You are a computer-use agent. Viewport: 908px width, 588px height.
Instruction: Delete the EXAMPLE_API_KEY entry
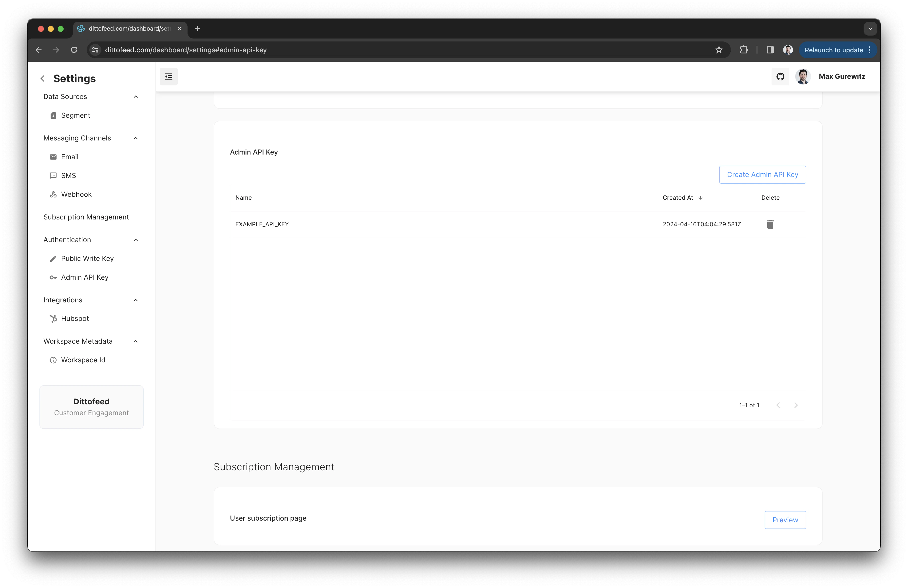point(770,224)
